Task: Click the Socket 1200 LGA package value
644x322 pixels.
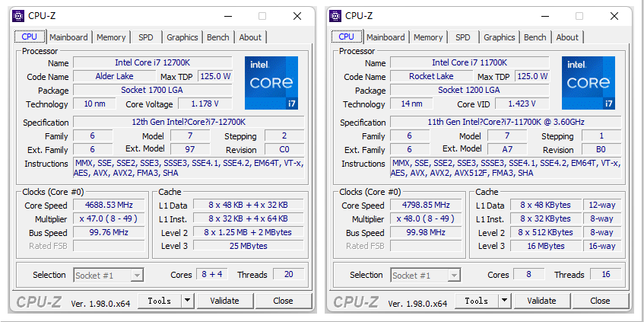Action: click(x=469, y=90)
